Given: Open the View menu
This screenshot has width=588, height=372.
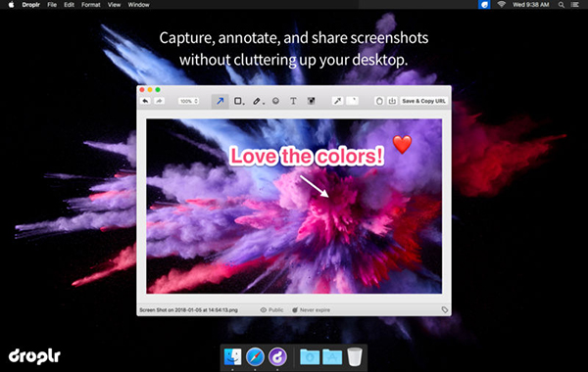Looking at the screenshot, I should pyautogui.click(x=114, y=5).
